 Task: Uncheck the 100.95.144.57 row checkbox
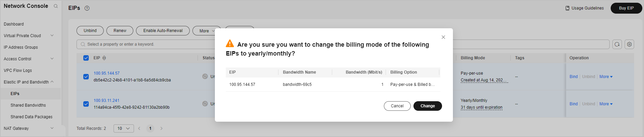click(86, 77)
